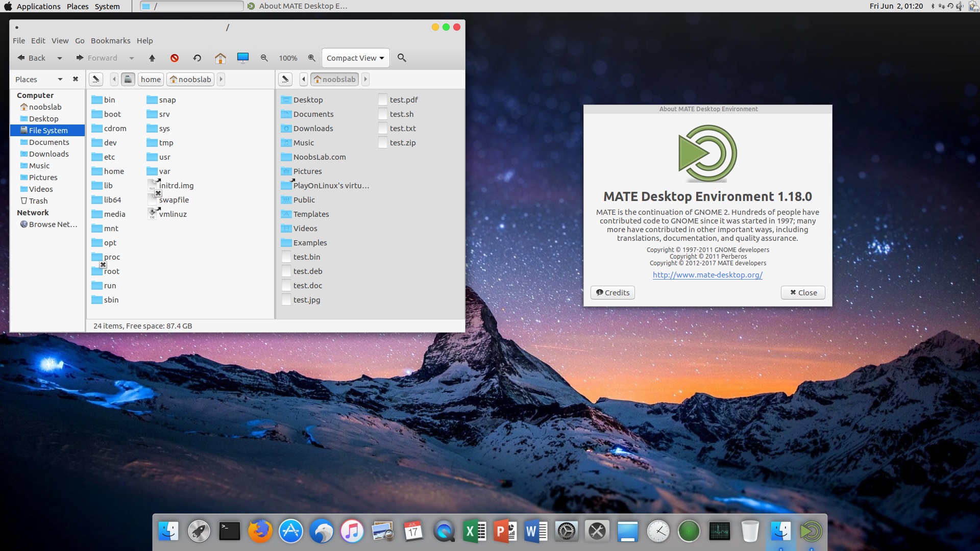The width and height of the screenshot is (980, 551).
Task: Click the Stop loading icon in toolbar
Action: 175,57
